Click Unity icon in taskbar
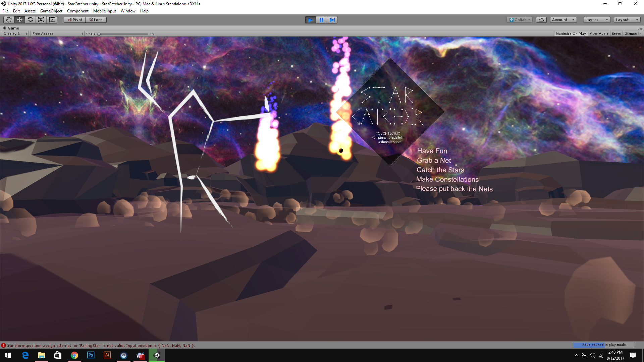Screen dimensions: 644x362 pos(157,355)
